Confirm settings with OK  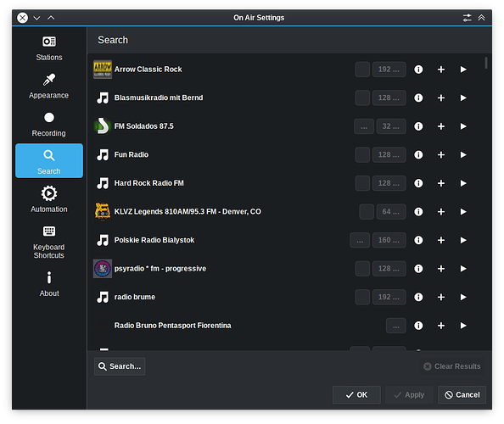[x=356, y=395]
